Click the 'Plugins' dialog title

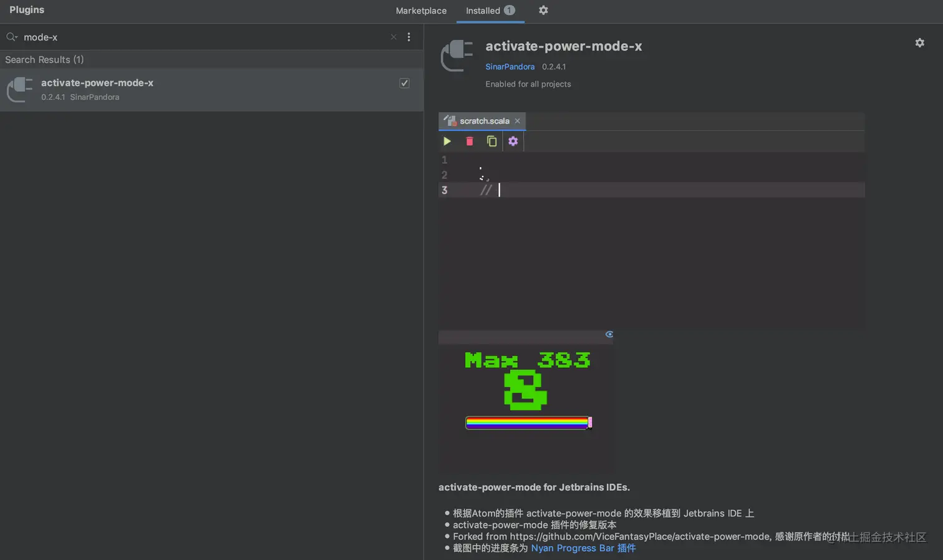pyautogui.click(x=27, y=10)
